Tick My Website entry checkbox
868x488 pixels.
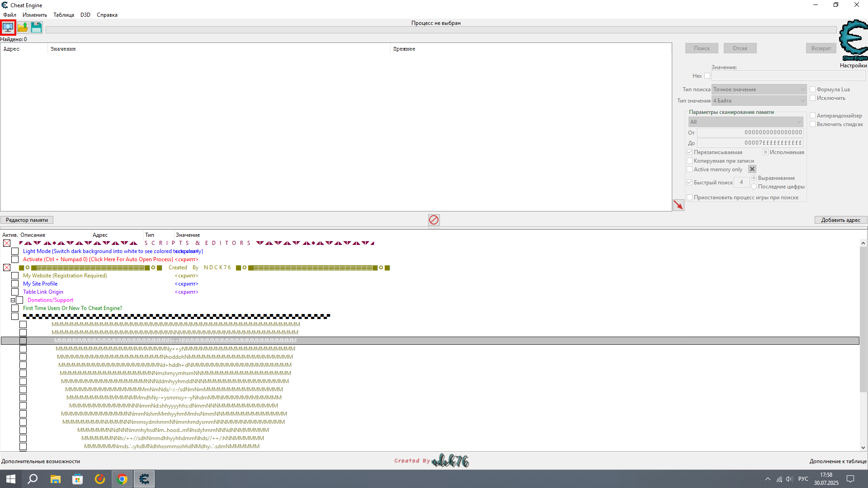coord(15,276)
